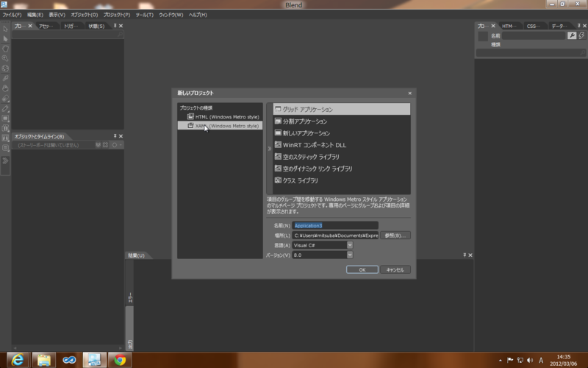Image resolution: width=588 pixels, height=368 pixels.
Task: Click the 名前(N) Application3 field
Action: coord(335,225)
